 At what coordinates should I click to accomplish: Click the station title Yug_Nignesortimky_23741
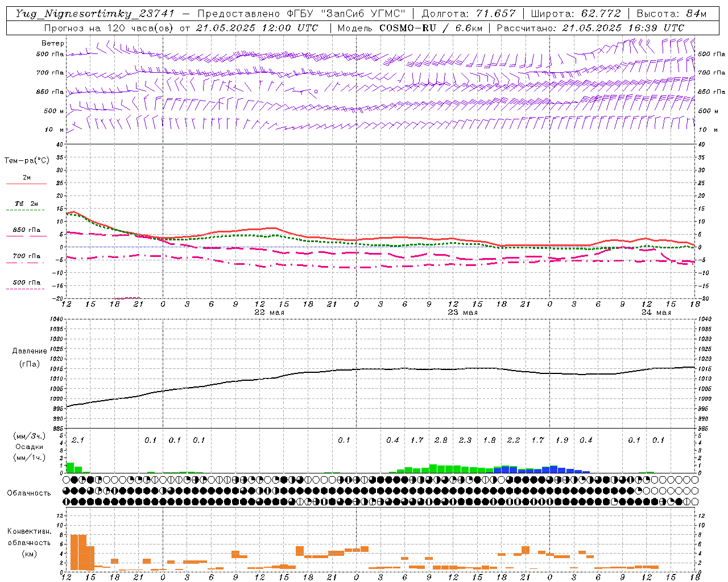point(95,14)
